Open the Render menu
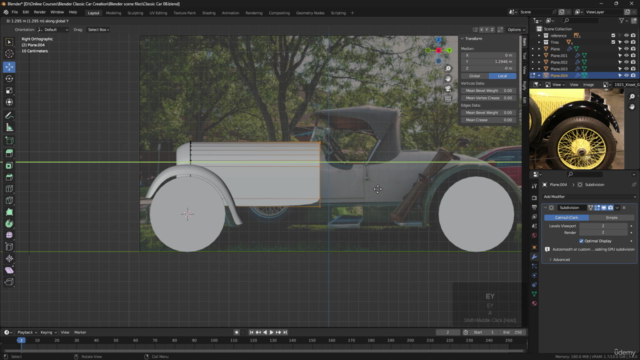The image size is (640, 360). tap(40, 12)
